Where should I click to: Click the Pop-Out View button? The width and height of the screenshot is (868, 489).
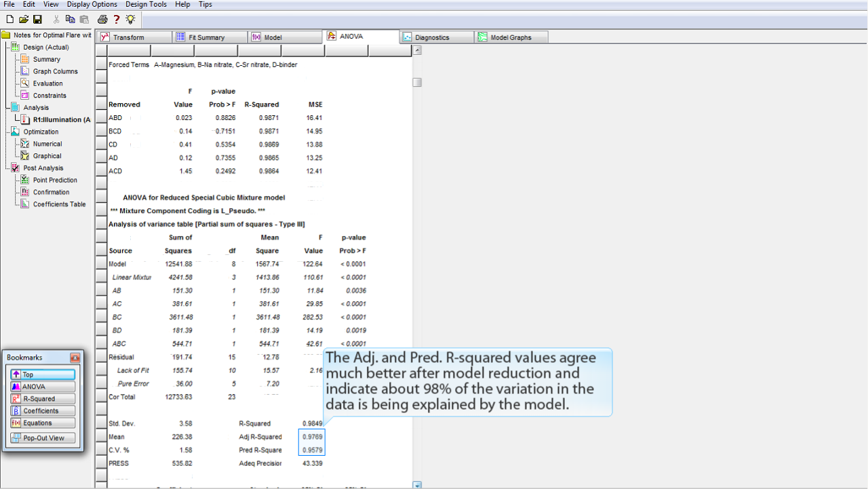[43, 438]
